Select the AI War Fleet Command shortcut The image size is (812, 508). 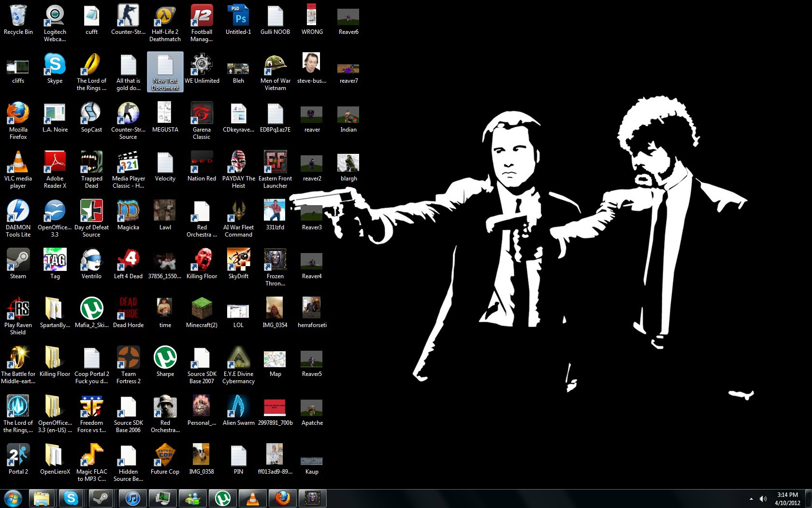(x=238, y=219)
